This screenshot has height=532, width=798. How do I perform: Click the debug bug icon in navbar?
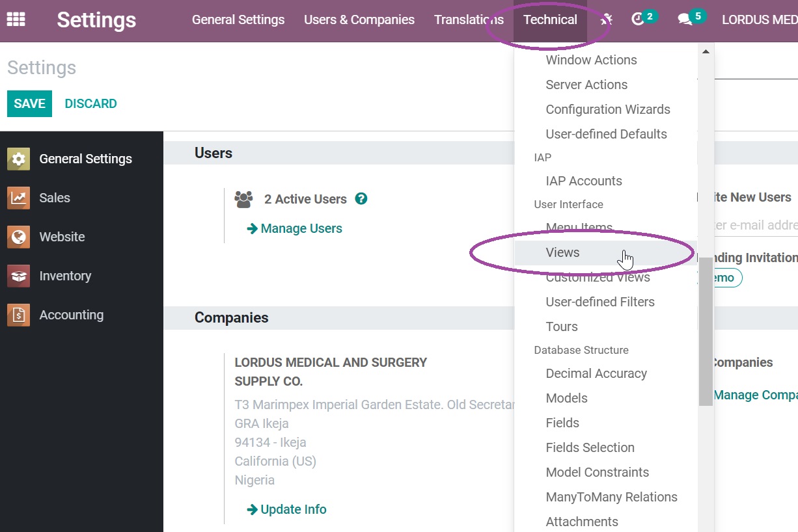pyautogui.click(x=606, y=20)
